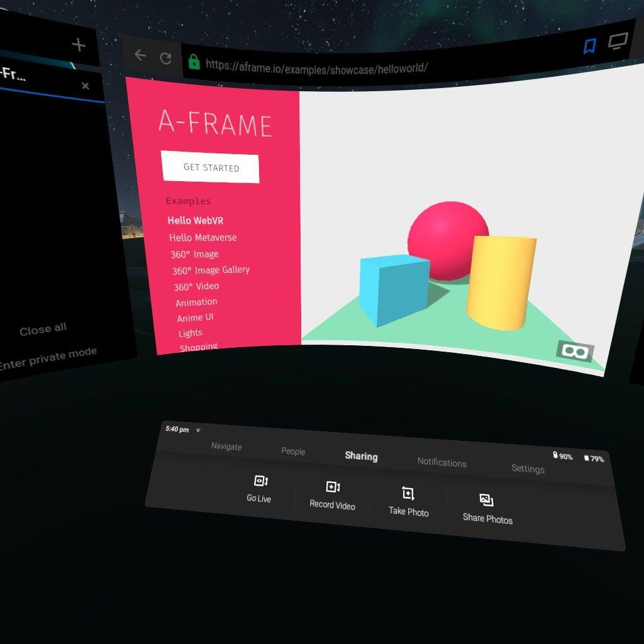Click the headset battery 79% indicator
This screenshot has width=644, height=644.
pos(594,458)
